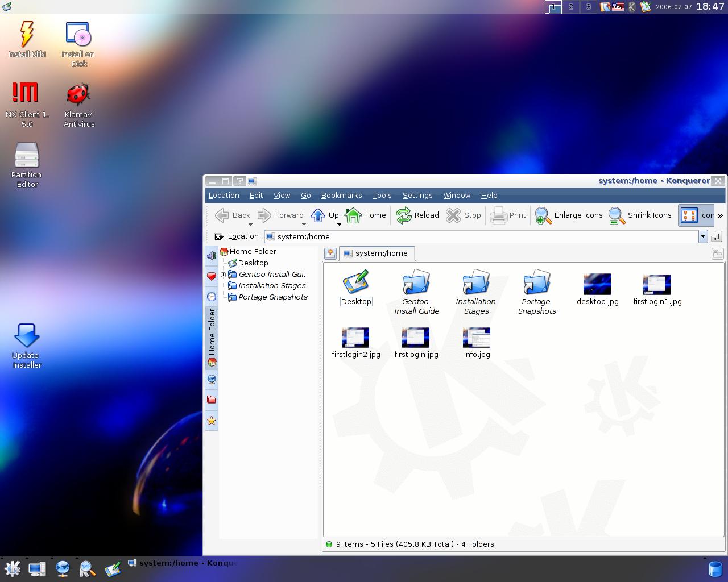The width and height of the screenshot is (728, 582).
Task: Open the sidebar history clock panel
Action: (x=212, y=297)
